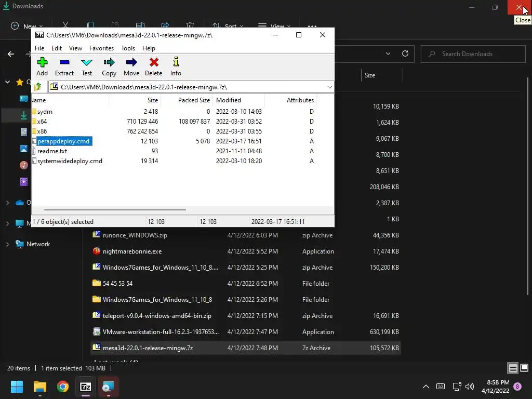Viewport: 532px width, 399px height.
Task: Select mesa3d-22.0.1-release-mingw.7z in Explorer
Action: point(246,348)
